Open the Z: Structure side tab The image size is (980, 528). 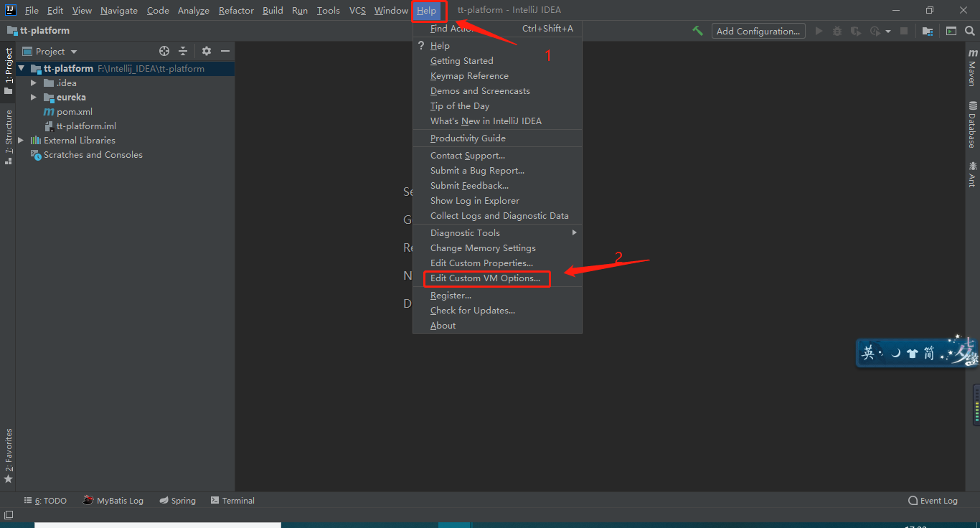(8, 136)
